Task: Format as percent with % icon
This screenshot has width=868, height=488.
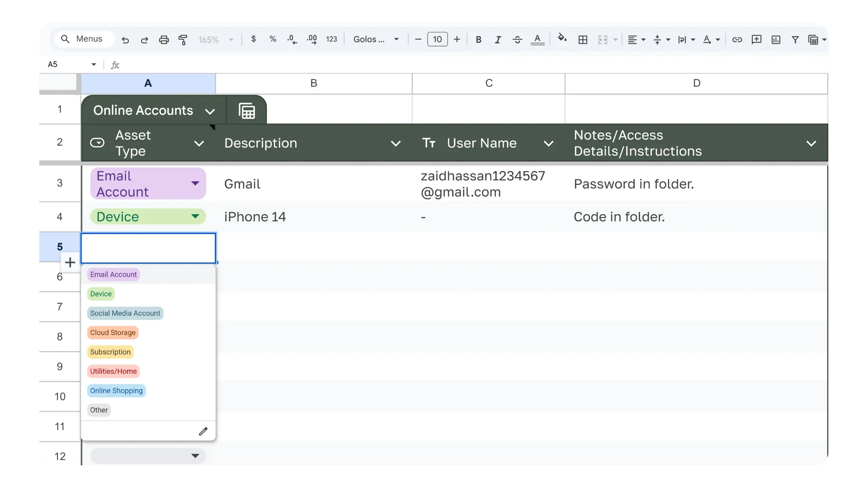Action: point(273,39)
